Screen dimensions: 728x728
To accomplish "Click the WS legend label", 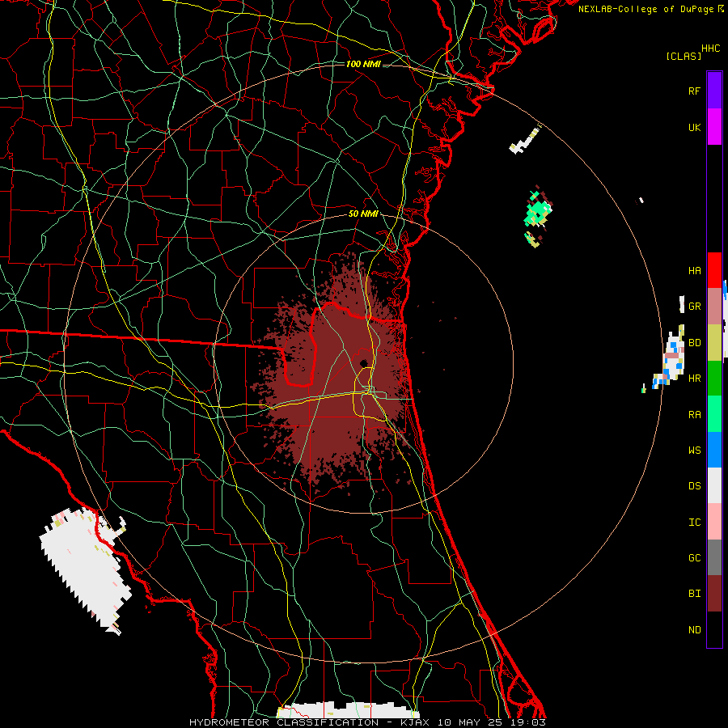I will coord(694,451).
